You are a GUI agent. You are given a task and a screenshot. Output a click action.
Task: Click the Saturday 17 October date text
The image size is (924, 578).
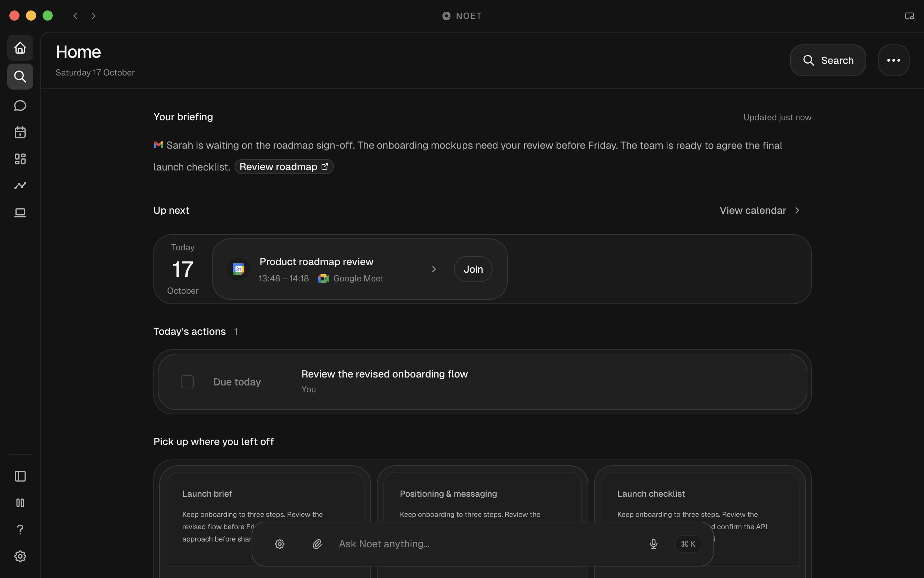[95, 73]
